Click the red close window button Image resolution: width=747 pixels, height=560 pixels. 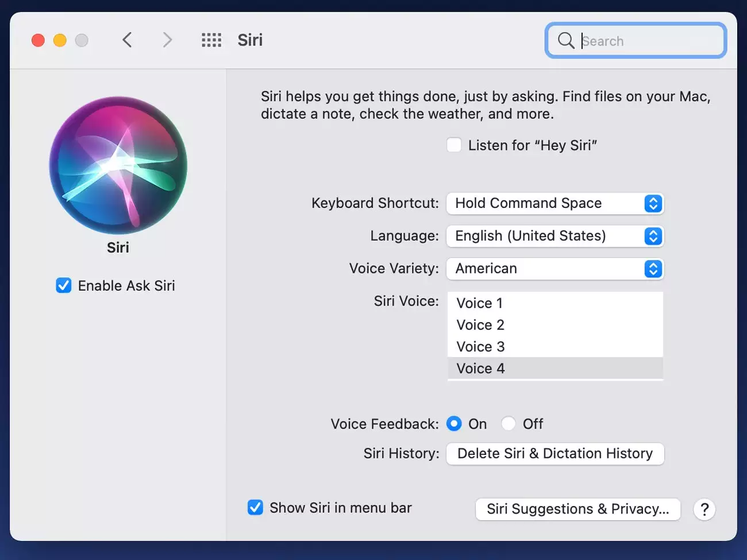[38, 40]
